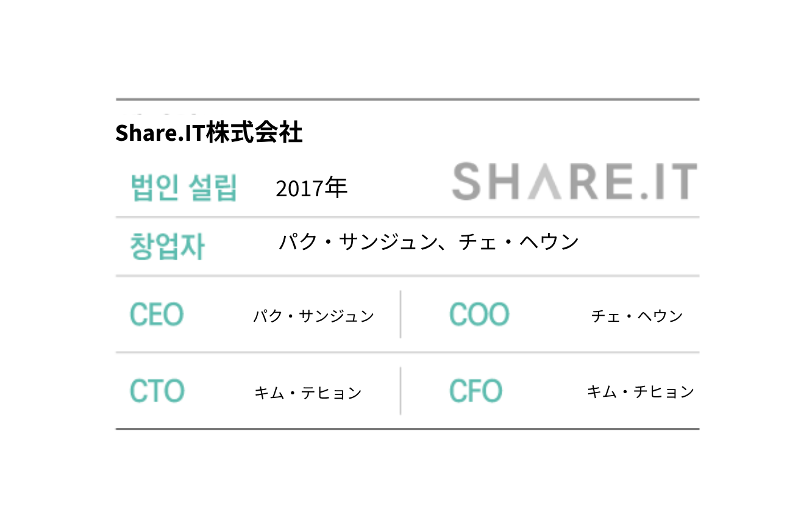
Task: Select the 법인 설립 label
Action: coord(183,188)
